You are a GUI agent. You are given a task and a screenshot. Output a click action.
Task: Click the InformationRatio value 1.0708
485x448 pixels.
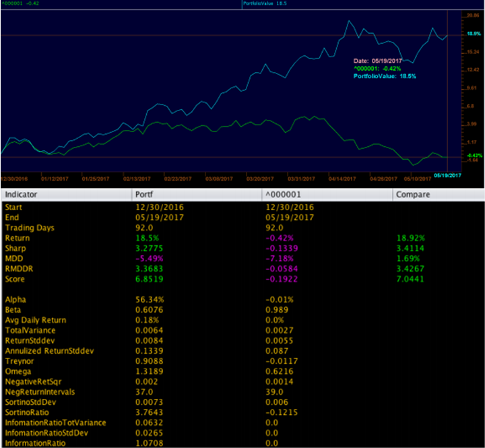click(x=150, y=443)
